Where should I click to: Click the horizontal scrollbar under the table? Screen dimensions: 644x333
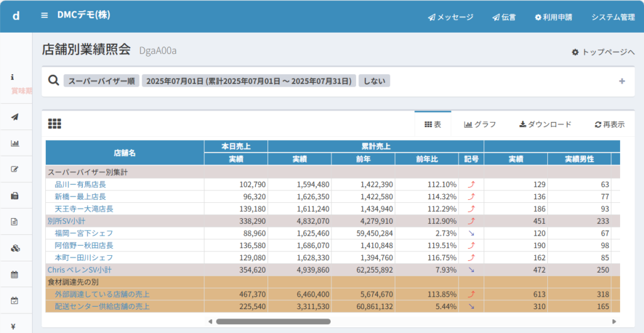pos(273,321)
